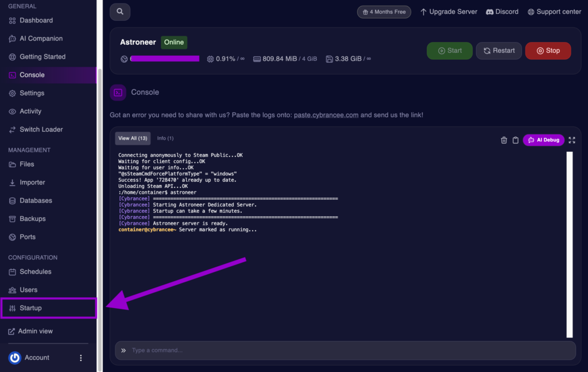Click the green Start button
Viewport: 588px width, 372px height.
click(450, 51)
